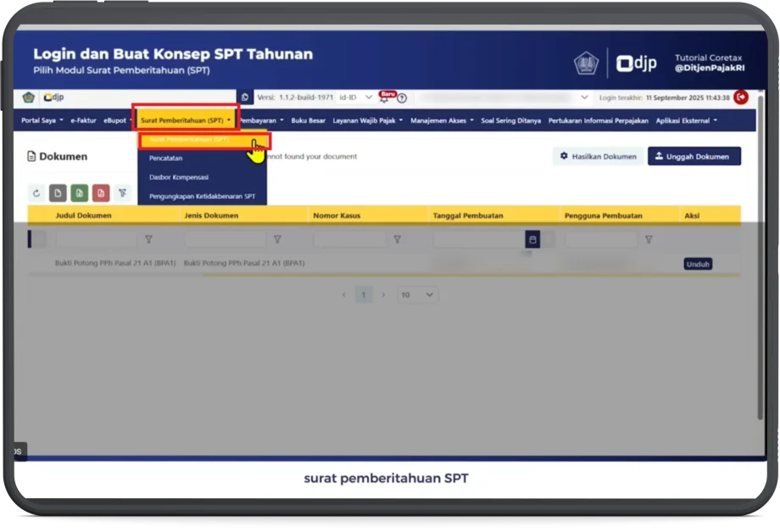The image size is (780, 532).
Task: Click the green Excel export icon
Action: tap(79, 193)
